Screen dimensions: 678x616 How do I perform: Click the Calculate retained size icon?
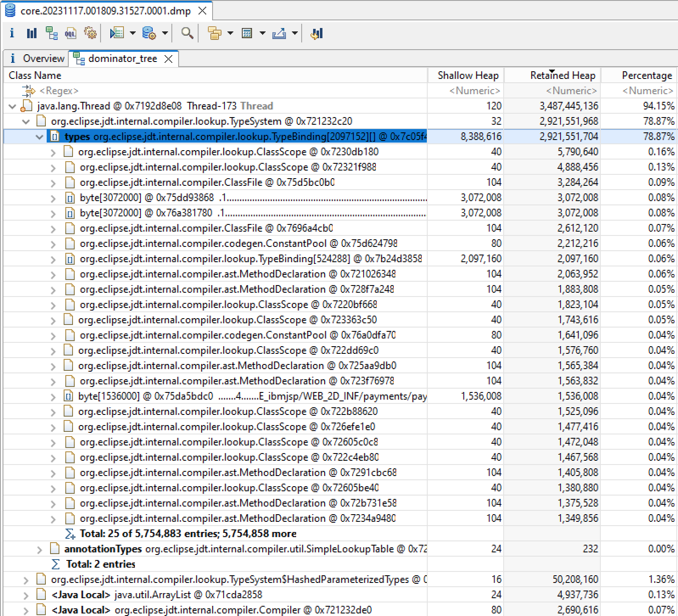point(247,33)
